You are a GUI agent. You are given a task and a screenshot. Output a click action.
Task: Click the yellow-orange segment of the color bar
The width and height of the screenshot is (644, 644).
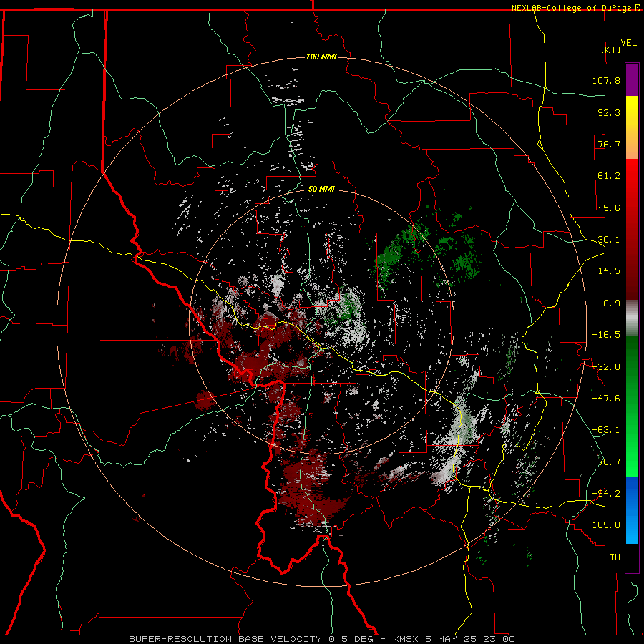point(632,127)
